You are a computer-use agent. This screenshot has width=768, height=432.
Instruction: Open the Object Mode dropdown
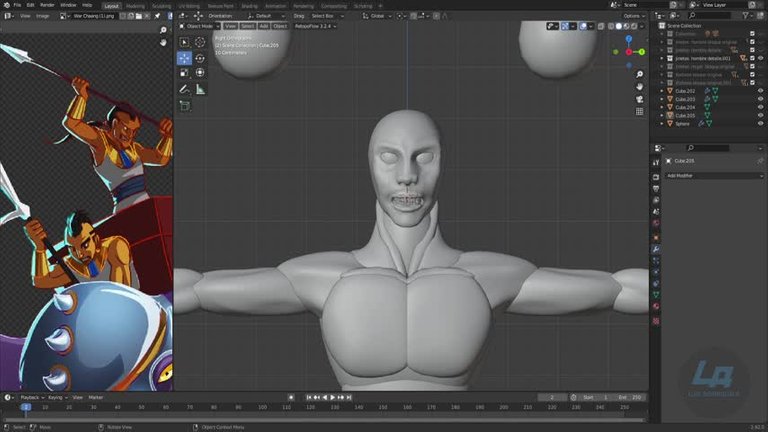pyautogui.click(x=199, y=26)
